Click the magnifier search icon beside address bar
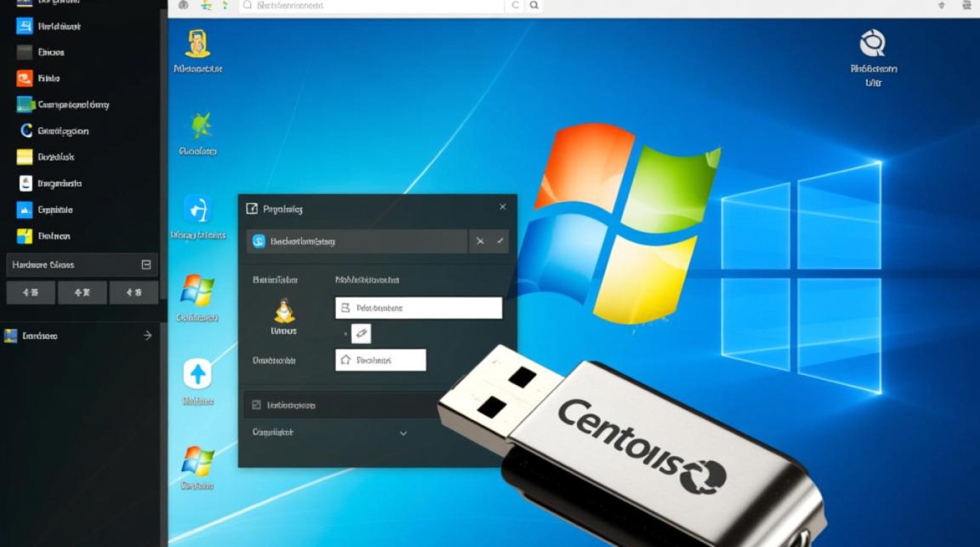Image resolution: width=980 pixels, height=547 pixels. pos(534,6)
